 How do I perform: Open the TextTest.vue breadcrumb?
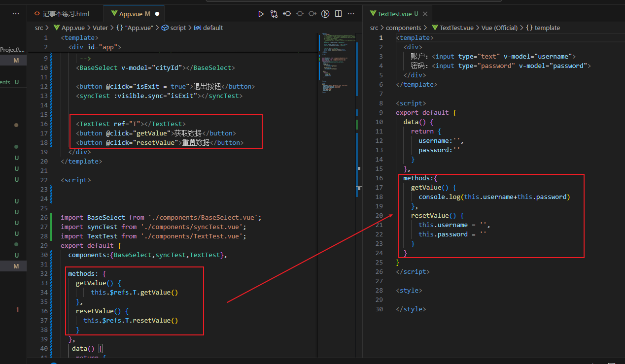coord(452,28)
